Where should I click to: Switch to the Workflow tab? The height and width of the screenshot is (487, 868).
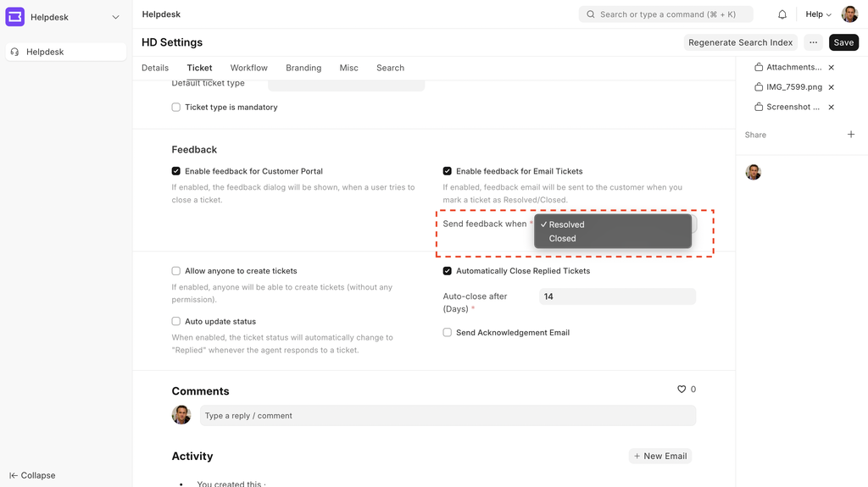(248, 68)
